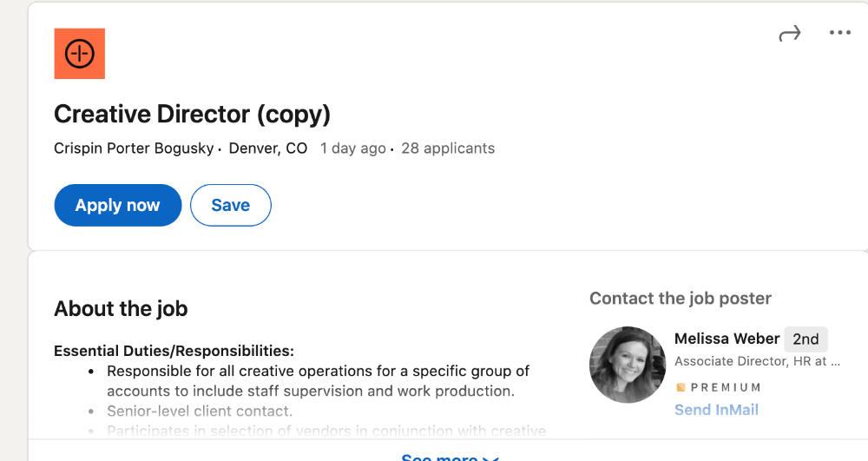Click the Crispin Porter Bogusky orange logo

point(79,54)
